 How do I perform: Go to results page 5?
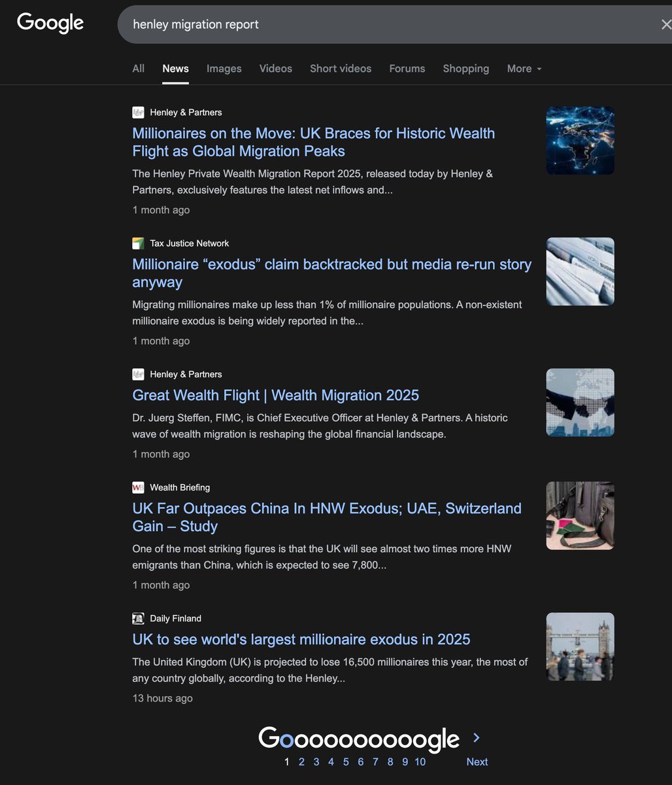[x=346, y=761]
